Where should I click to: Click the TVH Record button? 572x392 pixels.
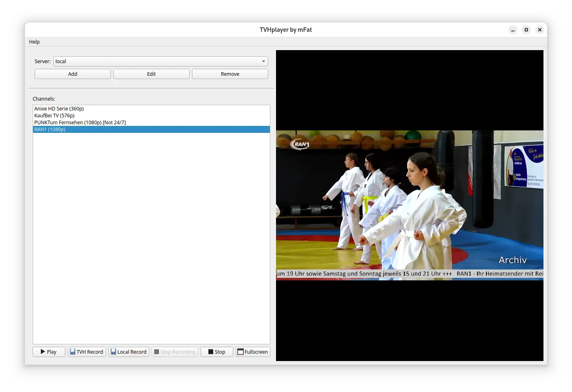coord(87,352)
